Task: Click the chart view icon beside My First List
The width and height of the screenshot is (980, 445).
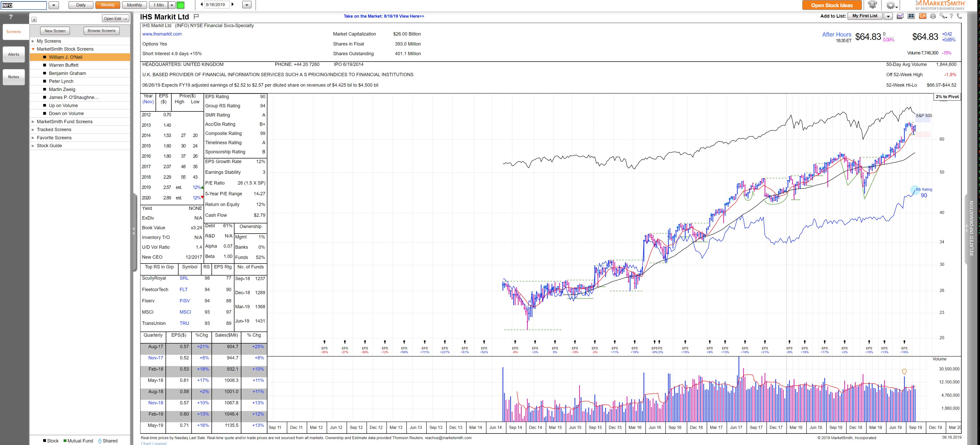Action: (x=900, y=16)
